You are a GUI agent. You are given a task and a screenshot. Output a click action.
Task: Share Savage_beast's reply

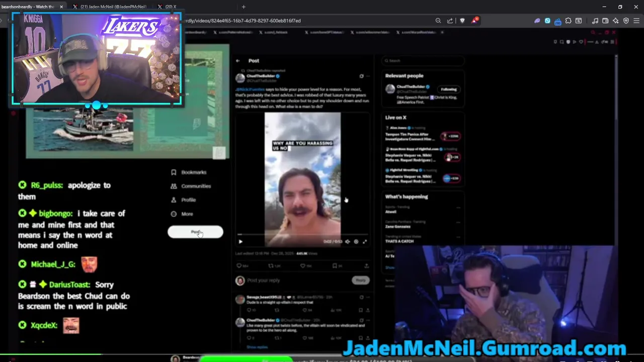click(x=368, y=310)
